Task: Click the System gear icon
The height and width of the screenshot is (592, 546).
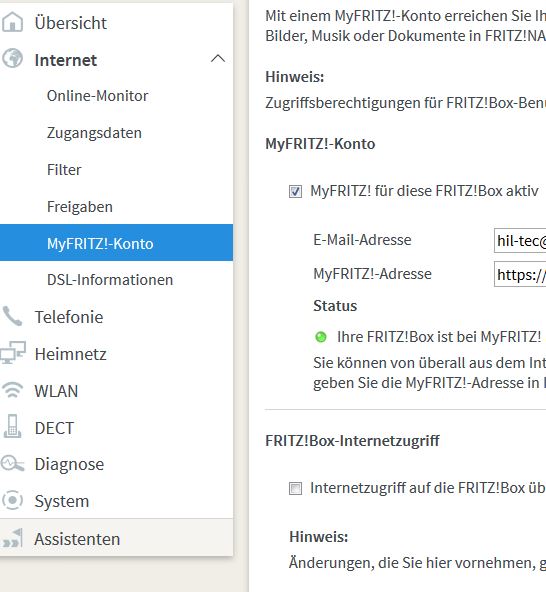Action: tap(12, 500)
